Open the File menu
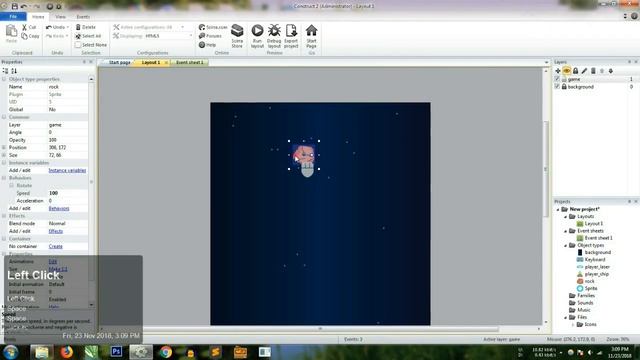 [x=13, y=17]
